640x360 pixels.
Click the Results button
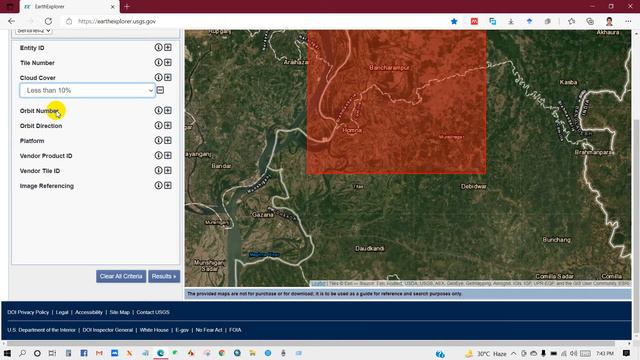tap(164, 276)
